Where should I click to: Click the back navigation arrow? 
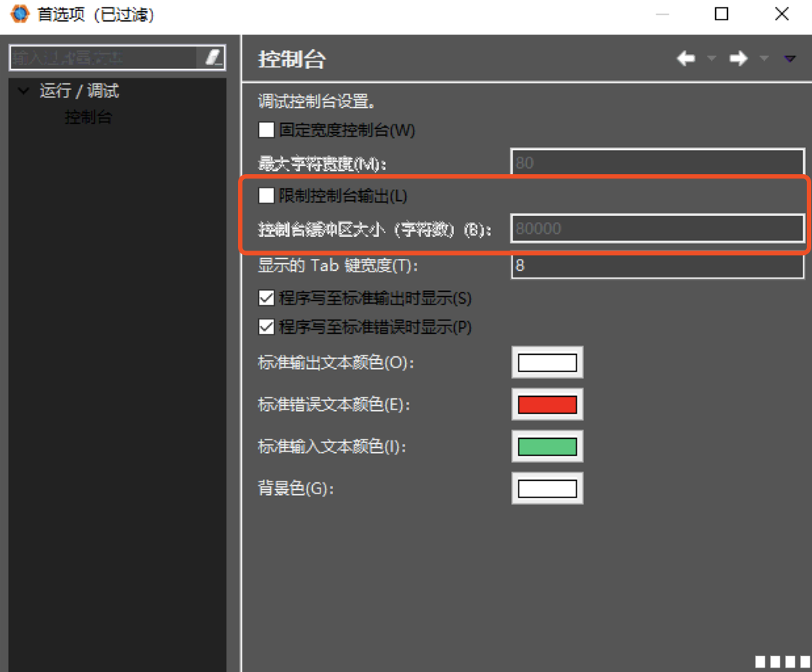(686, 58)
